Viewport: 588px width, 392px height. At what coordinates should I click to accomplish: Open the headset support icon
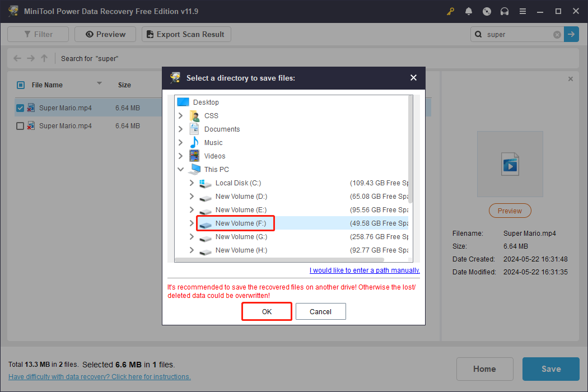505,11
